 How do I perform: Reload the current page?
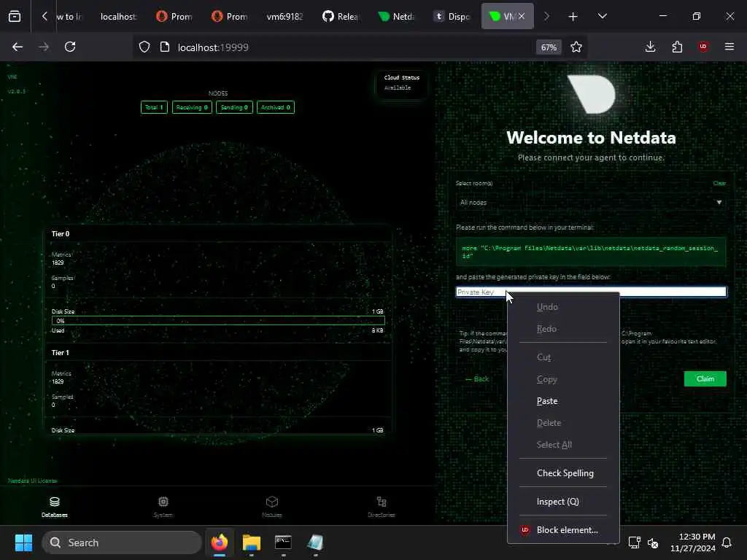tap(70, 47)
